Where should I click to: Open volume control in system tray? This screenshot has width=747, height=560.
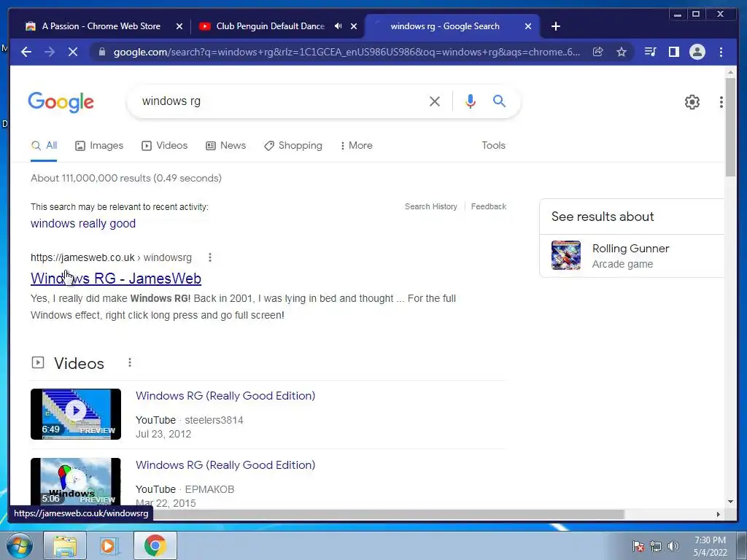(673, 546)
